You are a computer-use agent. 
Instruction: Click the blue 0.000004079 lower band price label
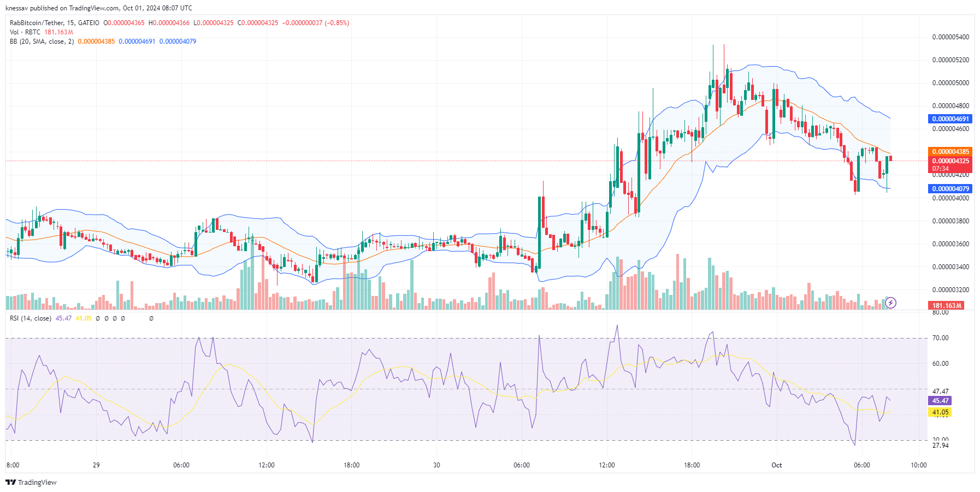pyautogui.click(x=951, y=189)
